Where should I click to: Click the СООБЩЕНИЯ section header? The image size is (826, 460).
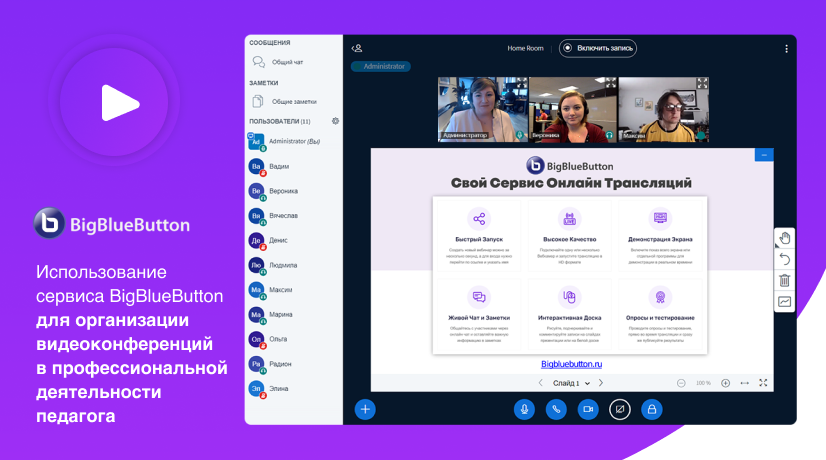270,43
